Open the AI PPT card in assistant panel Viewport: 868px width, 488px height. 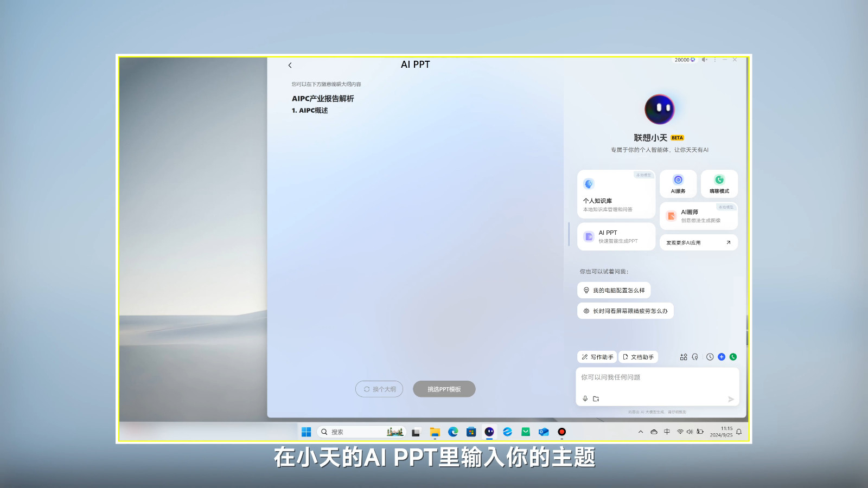coord(616,236)
